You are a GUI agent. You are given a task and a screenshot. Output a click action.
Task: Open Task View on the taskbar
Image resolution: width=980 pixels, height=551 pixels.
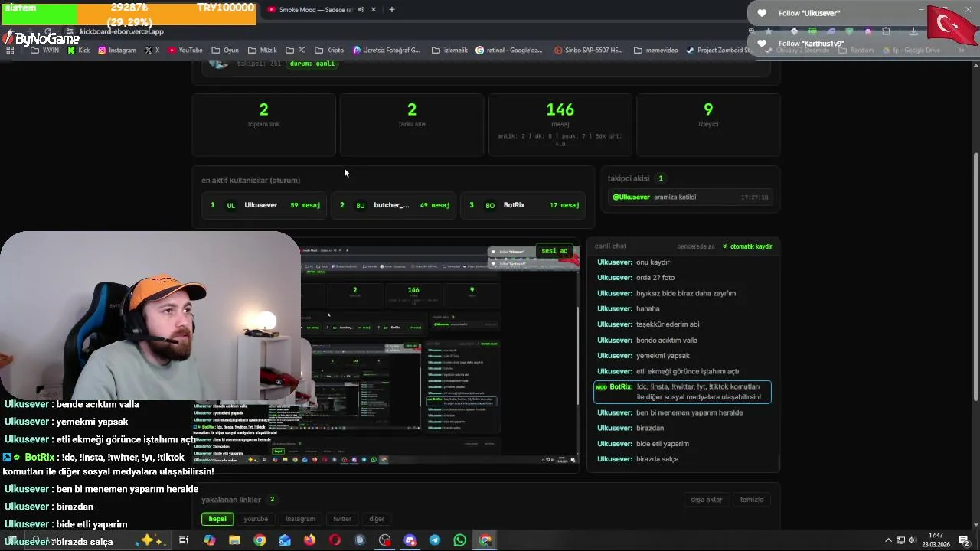tap(184, 540)
